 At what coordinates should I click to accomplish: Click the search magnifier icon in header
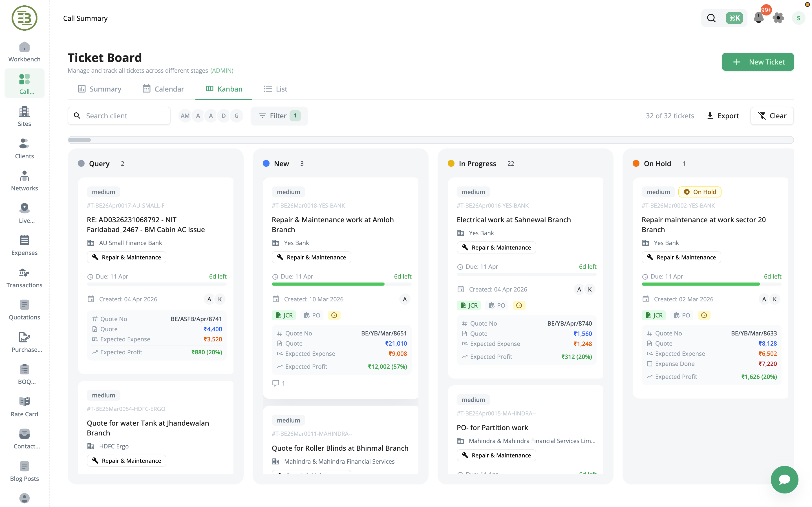(x=711, y=18)
